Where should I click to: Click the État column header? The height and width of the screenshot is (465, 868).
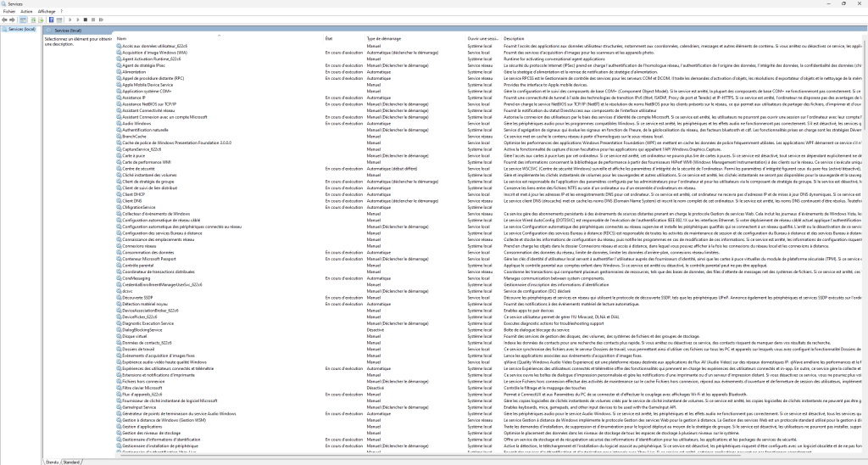click(x=329, y=38)
